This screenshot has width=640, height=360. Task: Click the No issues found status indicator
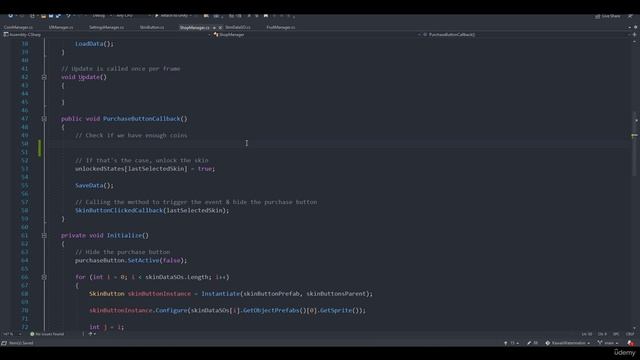pyautogui.click(x=47, y=334)
